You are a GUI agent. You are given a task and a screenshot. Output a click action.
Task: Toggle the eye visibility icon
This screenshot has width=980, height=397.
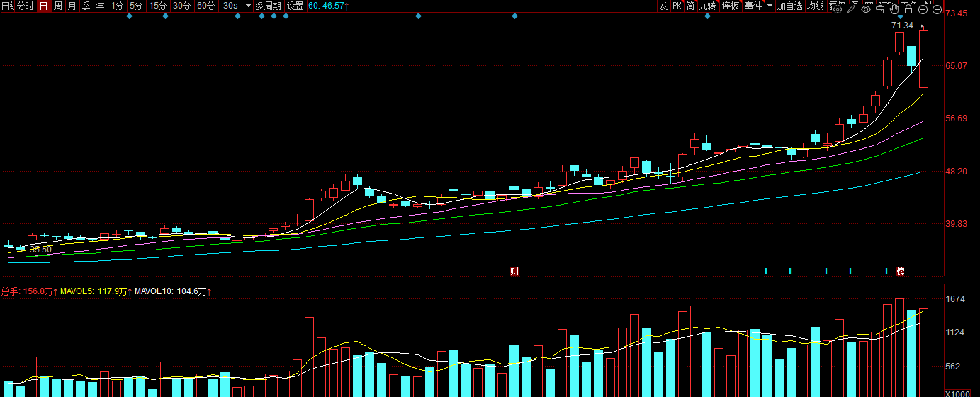866,9
